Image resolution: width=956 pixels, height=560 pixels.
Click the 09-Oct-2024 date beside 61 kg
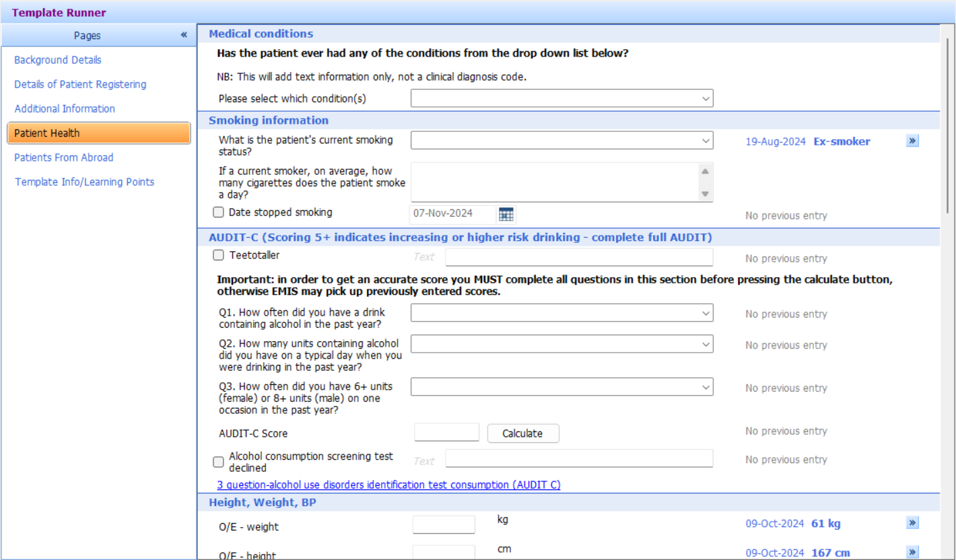click(x=775, y=523)
